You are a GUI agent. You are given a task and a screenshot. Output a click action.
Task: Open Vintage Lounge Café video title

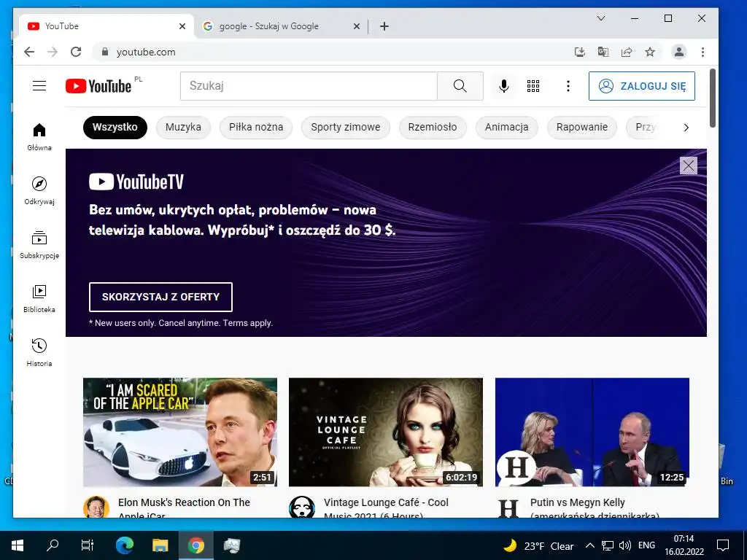point(386,507)
